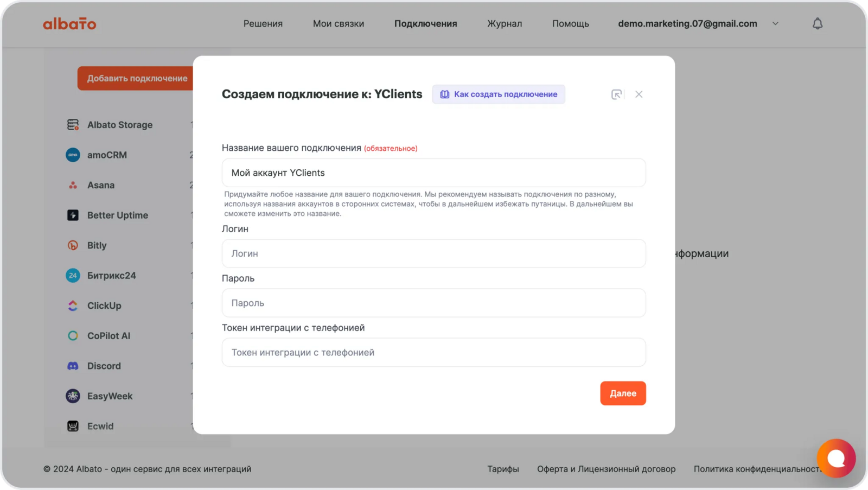Click the Bitly icon
Viewport: 868px width, 490px height.
[x=73, y=245]
